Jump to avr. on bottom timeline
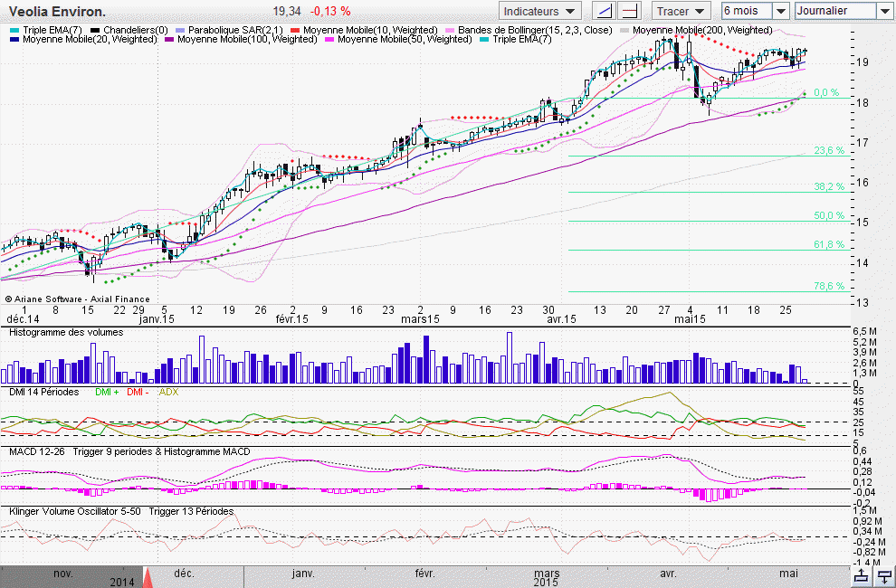This screenshot has height=588, width=896. point(667,574)
